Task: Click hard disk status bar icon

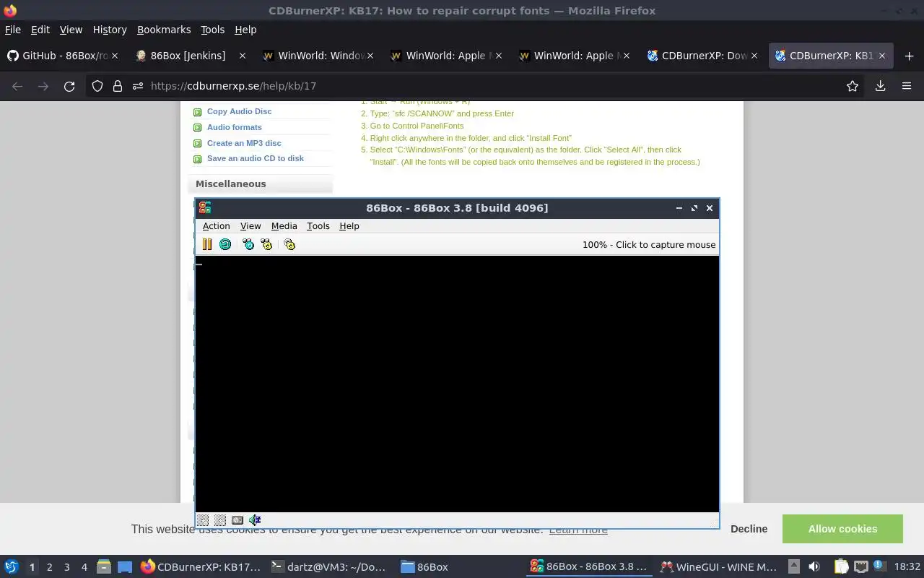Action: (237, 519)
